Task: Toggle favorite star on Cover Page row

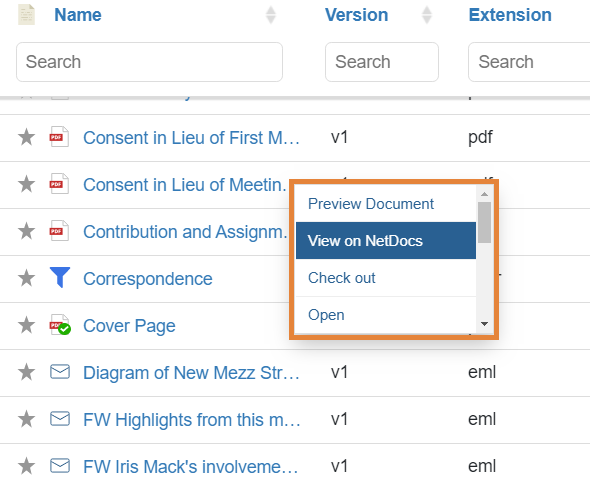Action: [26, 325]
